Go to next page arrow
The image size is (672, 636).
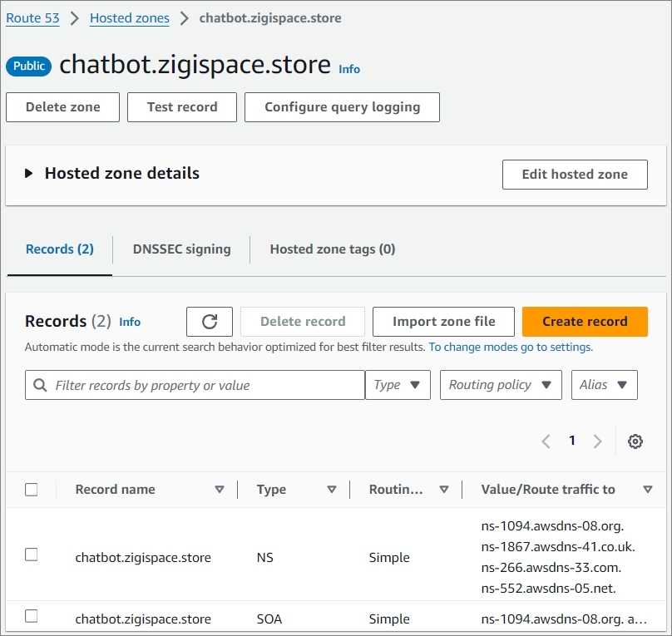(x=597, y=441)
